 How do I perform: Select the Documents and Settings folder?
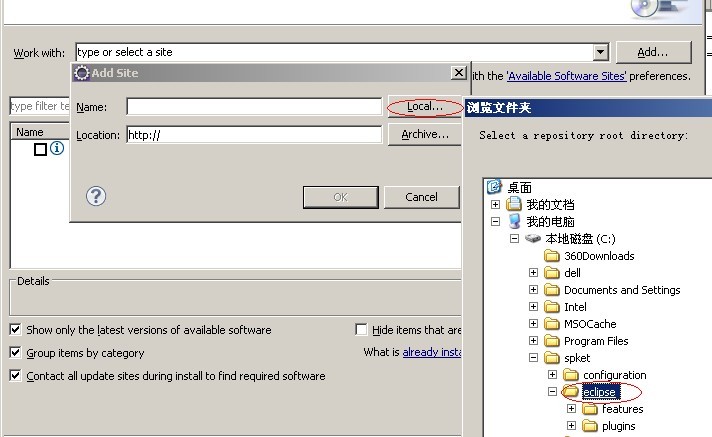click(x=621, y=290)
